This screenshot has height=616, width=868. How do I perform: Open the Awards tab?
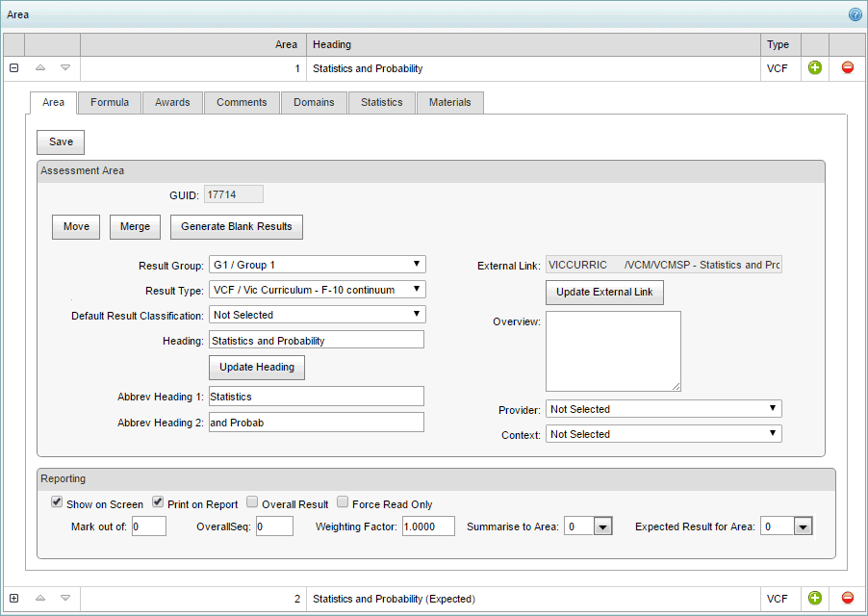[172, 102]
